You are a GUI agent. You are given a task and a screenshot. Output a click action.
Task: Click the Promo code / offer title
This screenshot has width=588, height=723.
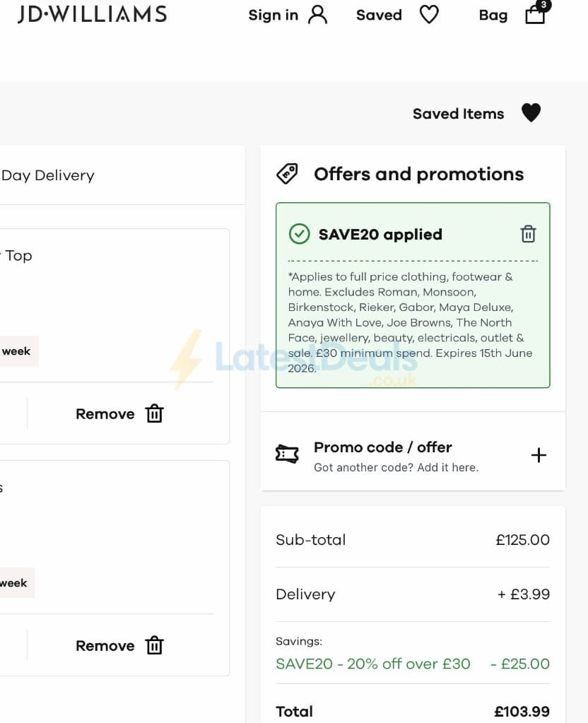pyautogui.click(x=383, y=447)
